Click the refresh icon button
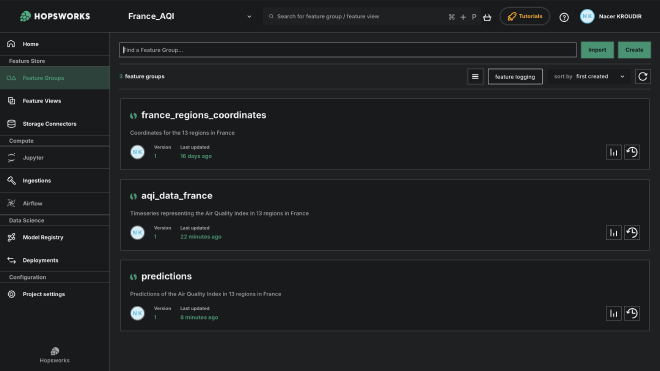Viewport: 660px width, 371px height. coord(643,77)
